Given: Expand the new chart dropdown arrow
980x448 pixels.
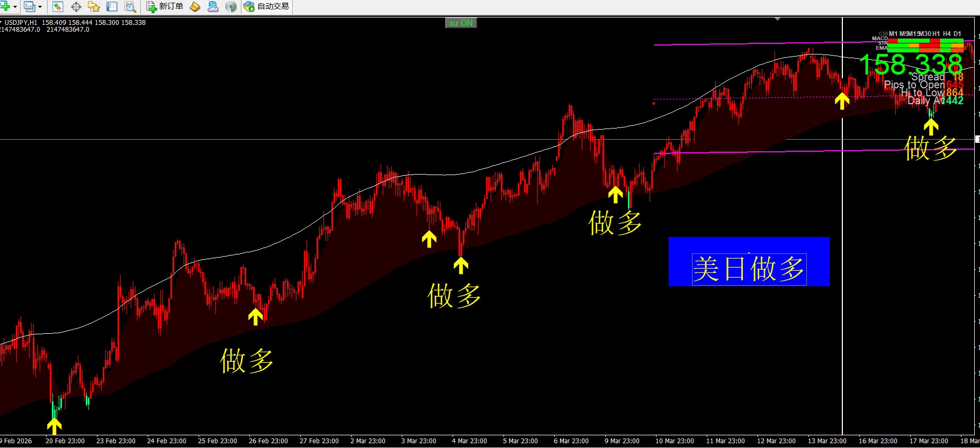Looking at the screenshot, I should click(15, 7).
